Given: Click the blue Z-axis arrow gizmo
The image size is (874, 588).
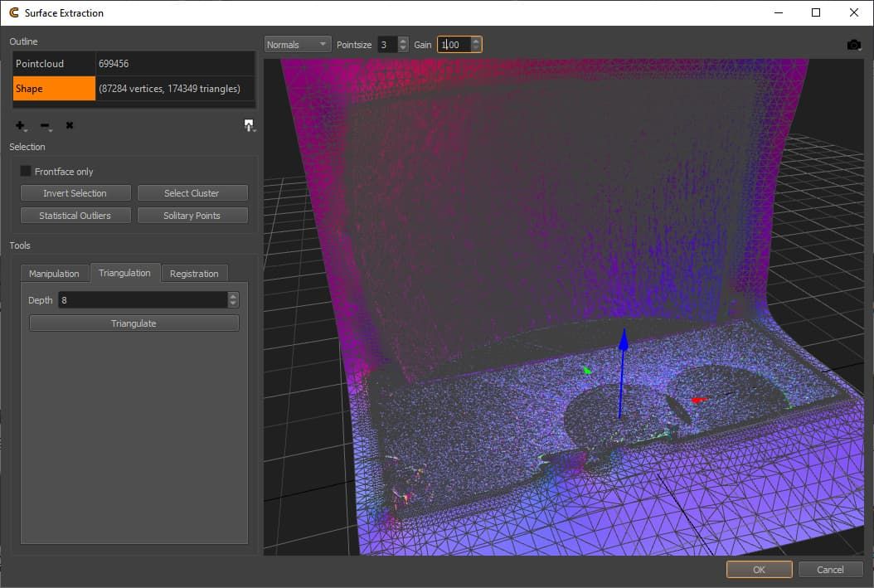Looking at the screenshot, I should [x=624, y=340].
